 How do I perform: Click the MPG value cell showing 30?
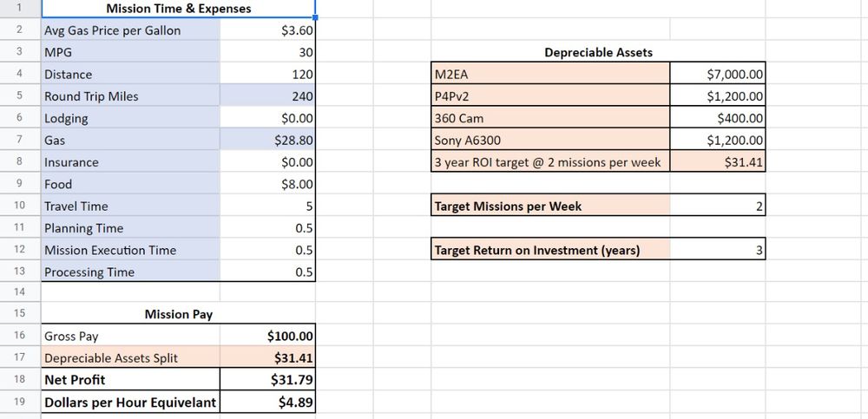pyautogui.click(x=267, y=53)
